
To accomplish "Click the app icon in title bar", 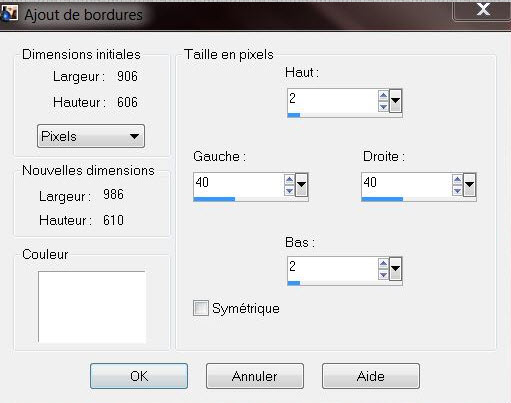I will (x=9, y=14).
